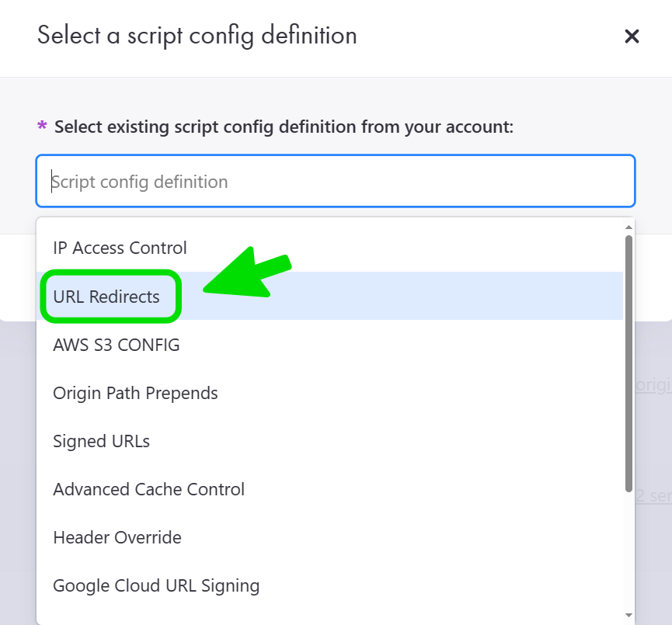This screenshot has width=672, height=625.
Task: Click the purple required-field asterisk
Action: 42,127
